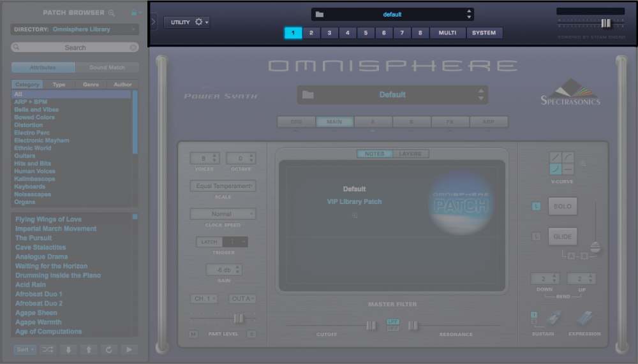Select the convex velocity curve shape
638x364 pixels.
pyautogui.click(x=568, y=157)
